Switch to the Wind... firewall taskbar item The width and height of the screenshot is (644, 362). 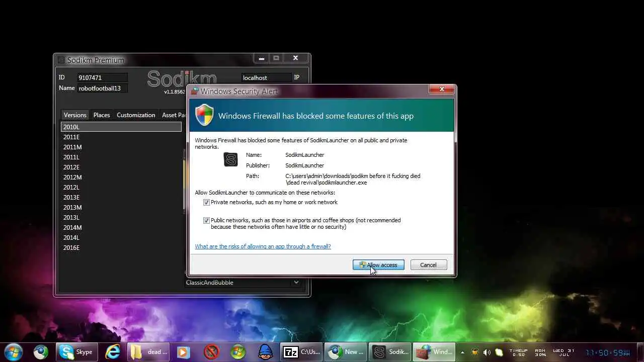(x=434, y=351)
